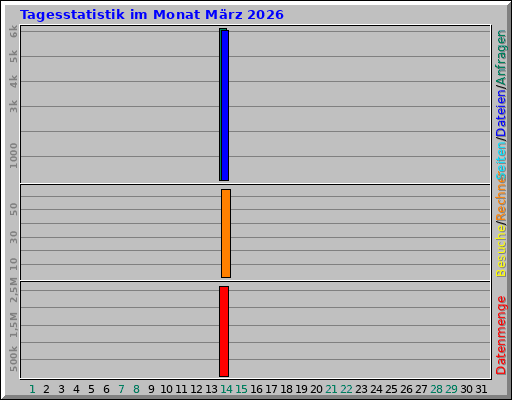Click green day 21 on the x-axis
Image resolution: width=512 pixels, height=400 pixels.
(x=331, y=389)
